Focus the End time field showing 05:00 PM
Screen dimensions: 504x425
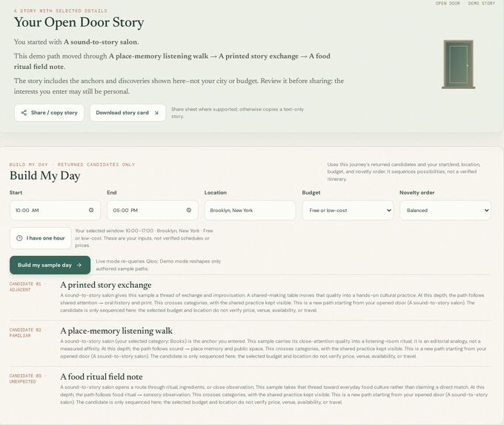(x=153, y=211)
